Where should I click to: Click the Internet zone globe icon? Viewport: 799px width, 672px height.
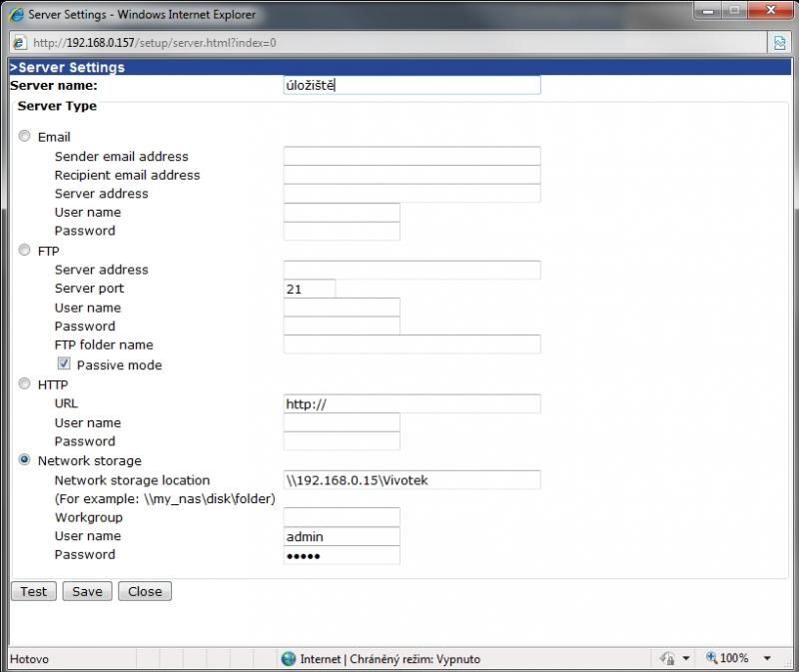pyautogui.click(x=289, y=659)
